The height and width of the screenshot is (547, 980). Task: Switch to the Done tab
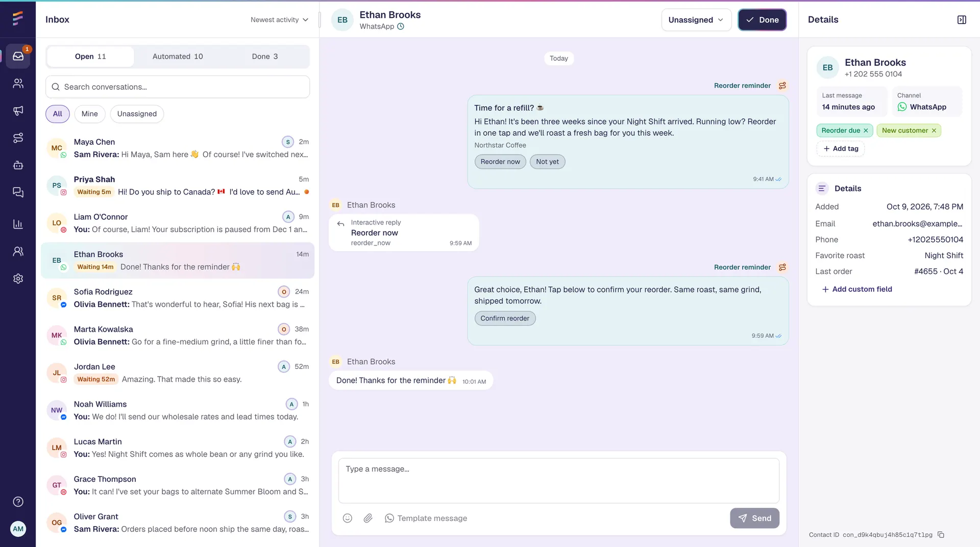pos(265,57)
